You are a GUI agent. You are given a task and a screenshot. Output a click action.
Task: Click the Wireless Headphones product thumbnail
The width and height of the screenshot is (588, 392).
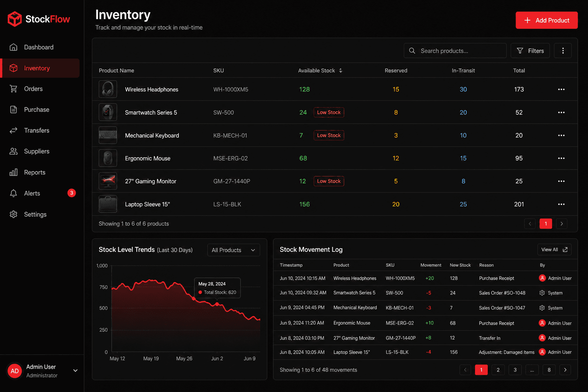coord(108,89)
